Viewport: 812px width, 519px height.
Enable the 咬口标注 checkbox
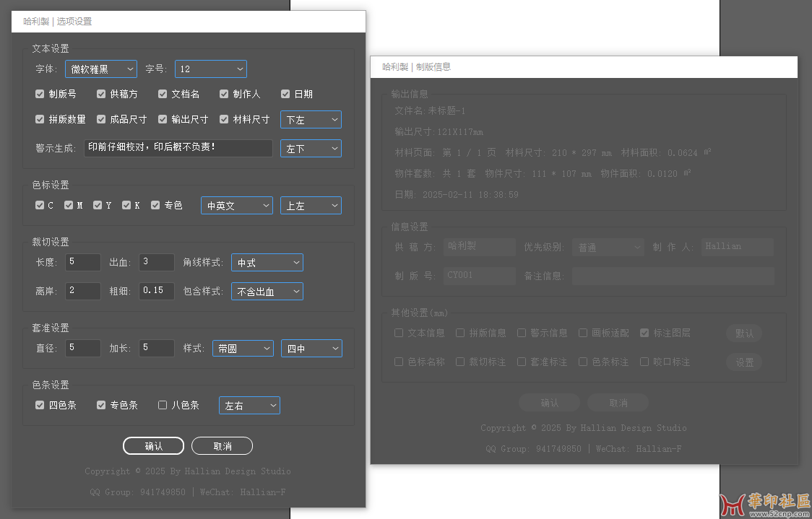(x=644, y=362)
